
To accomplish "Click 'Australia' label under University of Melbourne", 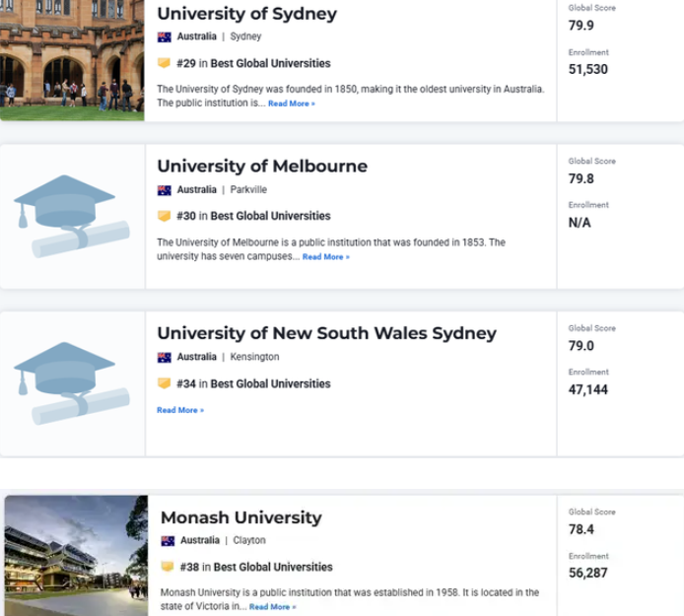I will 197,190.
